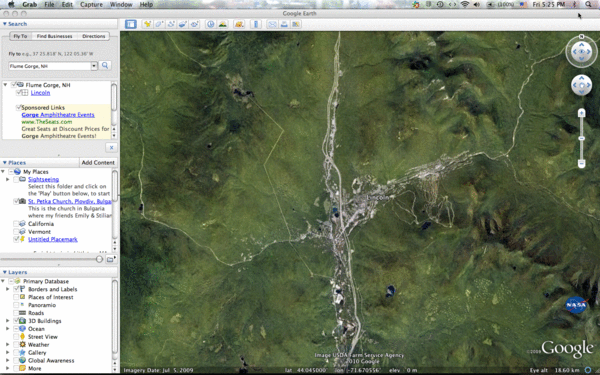Expand the Global Awareness layer

[8, 360]
